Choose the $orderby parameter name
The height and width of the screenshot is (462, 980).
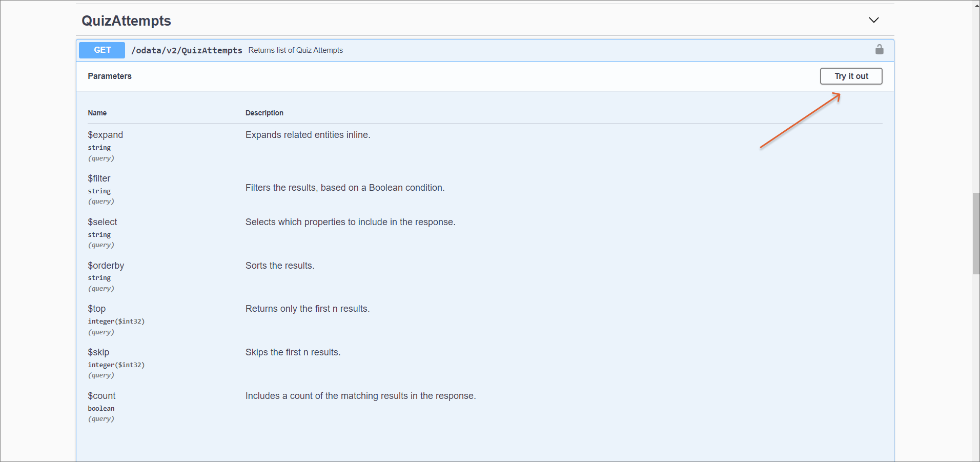coord(106,266)
